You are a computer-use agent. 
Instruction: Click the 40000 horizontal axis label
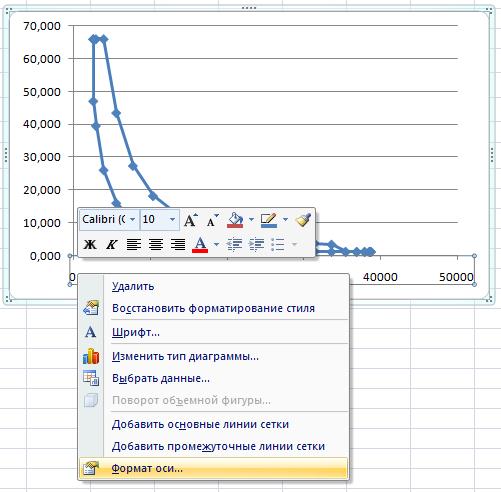coord(380,277)
